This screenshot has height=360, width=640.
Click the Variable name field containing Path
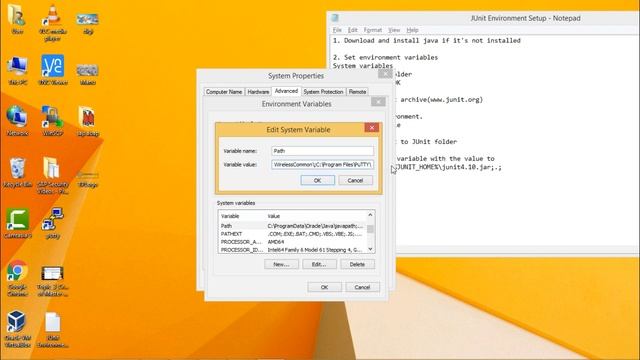coord(322,151)
